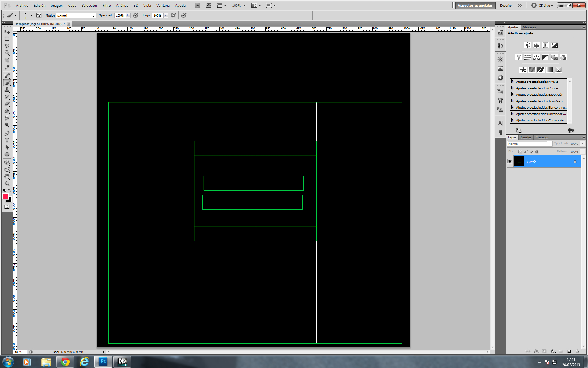Switch to the Canales tab
588x368 pixels.
click(x=526, y=137)
